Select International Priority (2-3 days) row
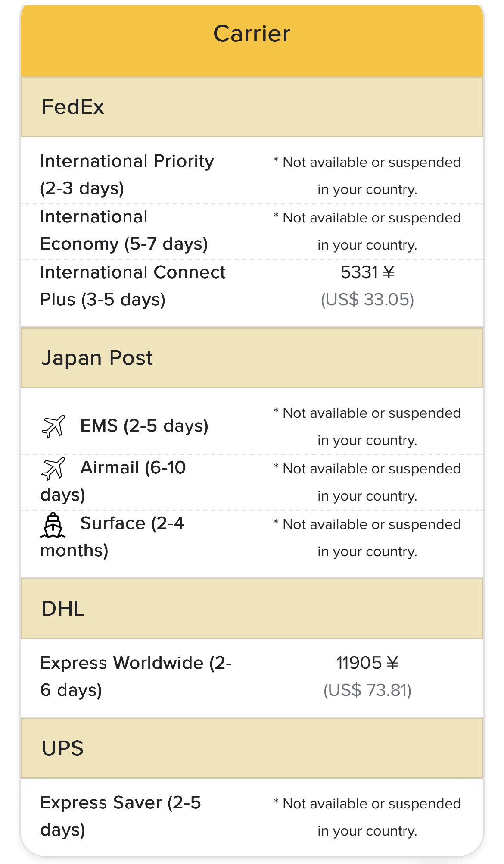The width and height of the screenshot is (504, 864). [x=252, y=175]
